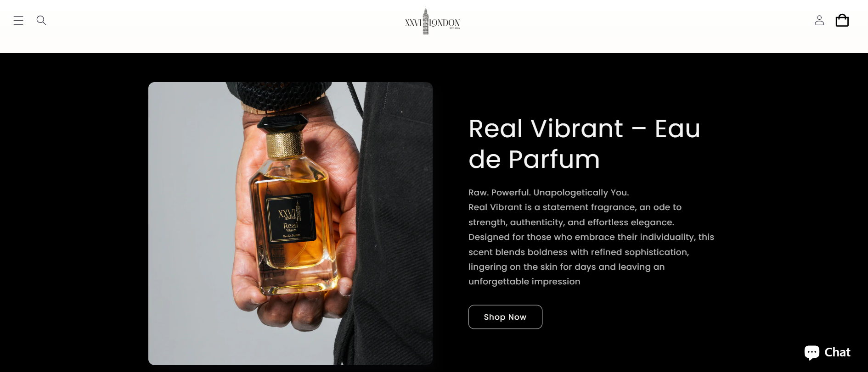Click the Big Ben tower in logo

click(426, 20)
